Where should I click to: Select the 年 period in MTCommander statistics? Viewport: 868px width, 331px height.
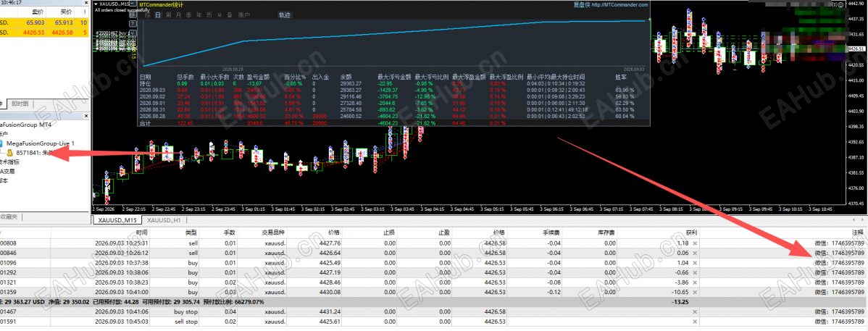pos(199,15)
